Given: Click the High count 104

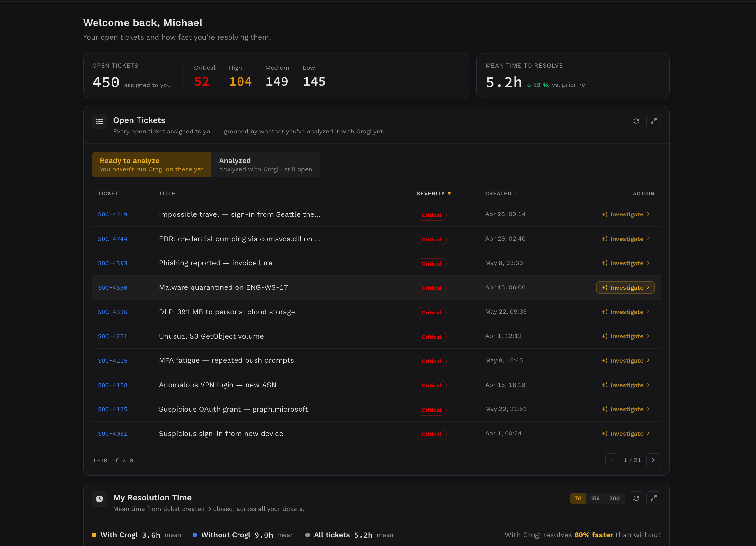Looking at the screenshot, I should click(x=240, y=82).
